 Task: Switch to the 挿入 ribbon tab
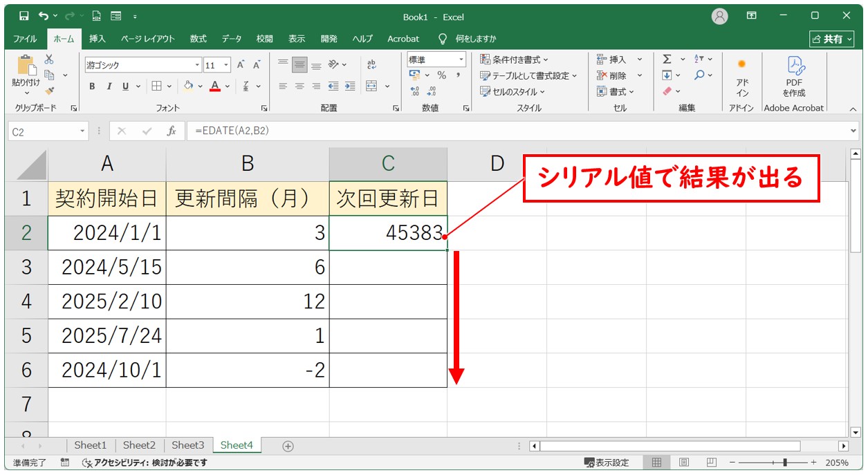point(98,39)
